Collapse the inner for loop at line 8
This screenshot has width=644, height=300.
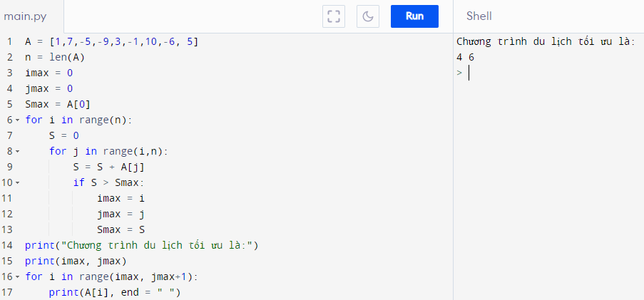pyautogui.click(x=18, y=151)
